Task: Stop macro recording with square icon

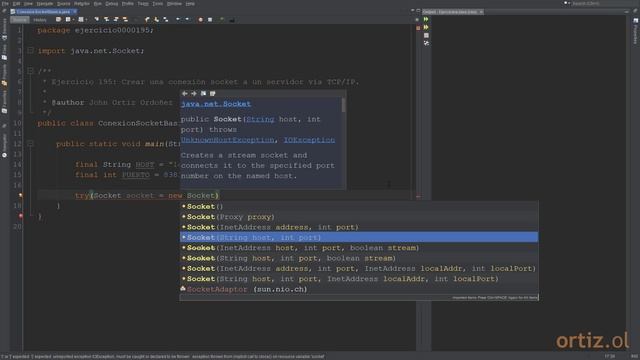Action: (210, 20)
